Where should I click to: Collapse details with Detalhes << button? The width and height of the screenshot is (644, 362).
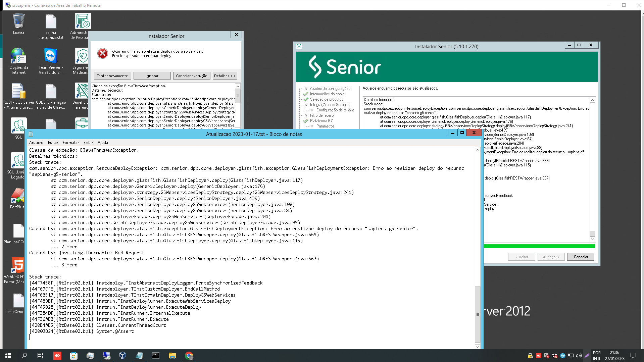point(225,76)
